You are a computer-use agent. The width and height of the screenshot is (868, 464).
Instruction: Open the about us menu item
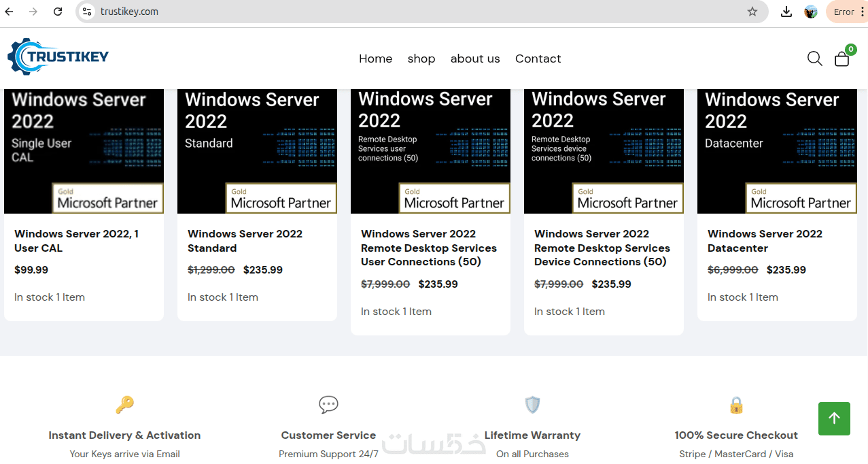(475, 59)
